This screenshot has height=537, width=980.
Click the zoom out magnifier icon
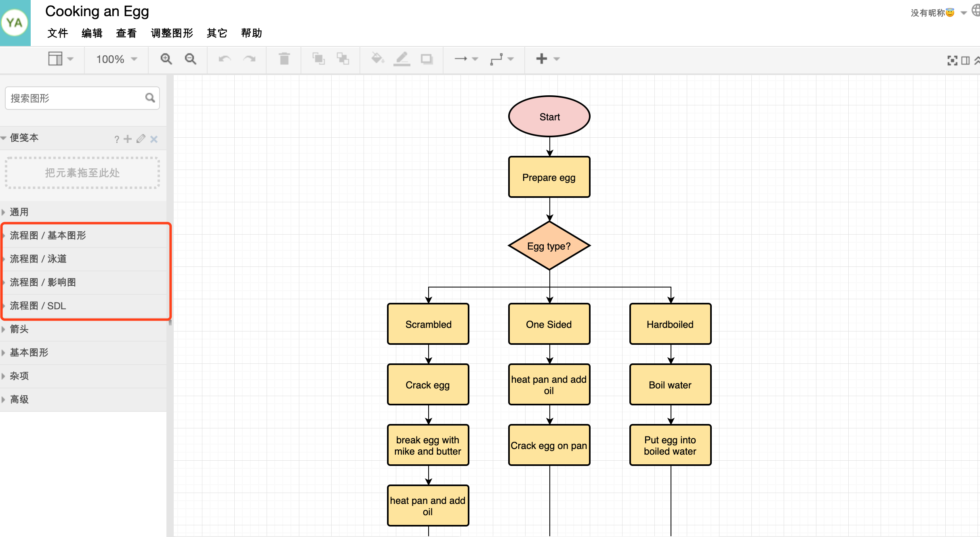pyautogui.click(x=190, y=59)
